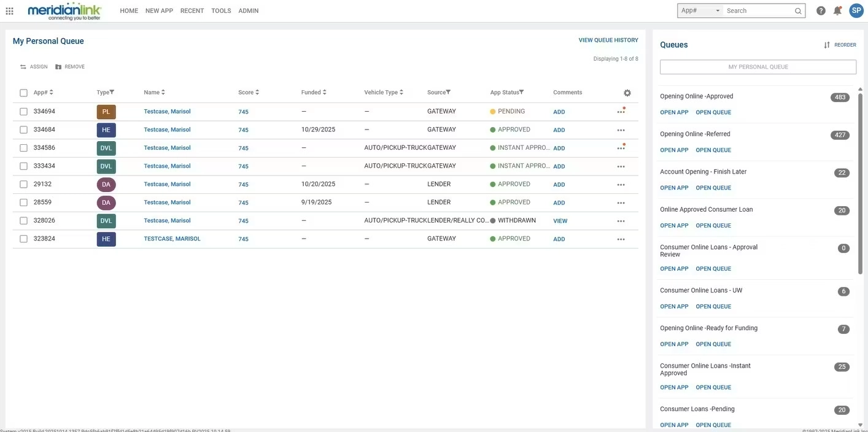Check the box for app 334684
This screenshot has width=868, height=432.
point(23,129)
